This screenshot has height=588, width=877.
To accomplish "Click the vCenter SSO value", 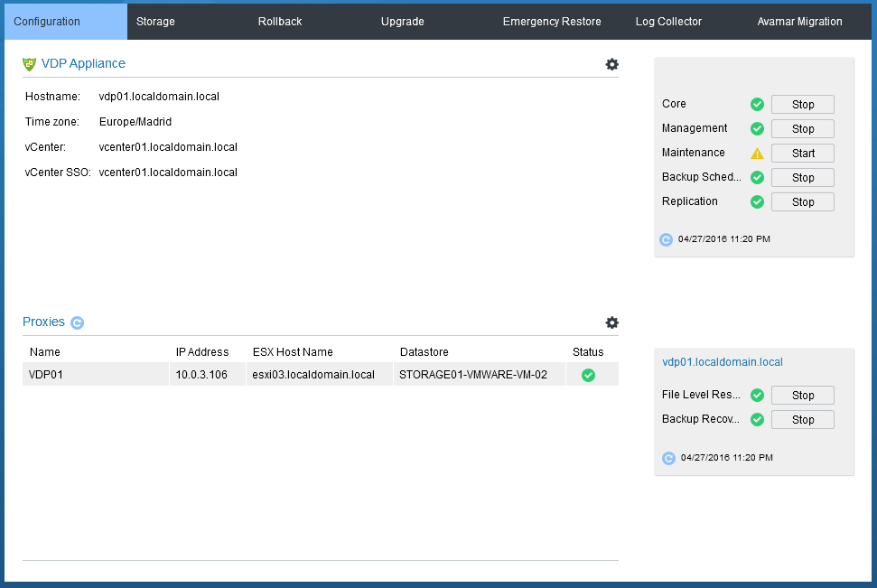I will pos(168,173).
